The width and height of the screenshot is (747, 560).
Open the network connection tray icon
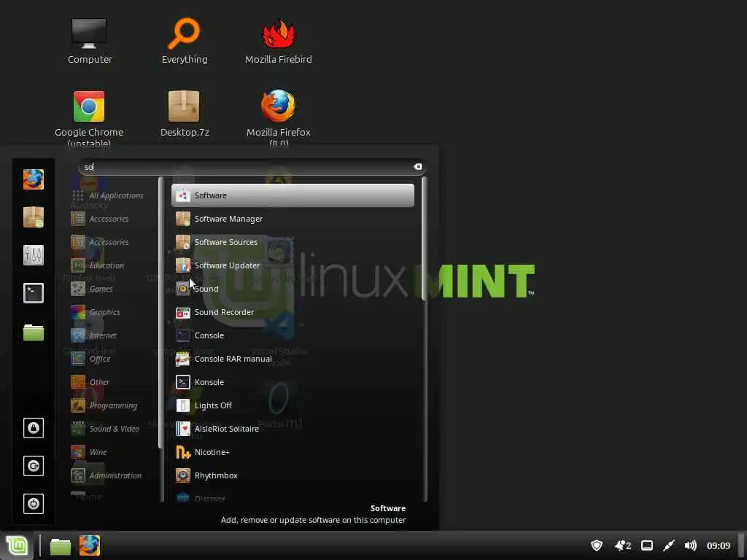[669, 545]
